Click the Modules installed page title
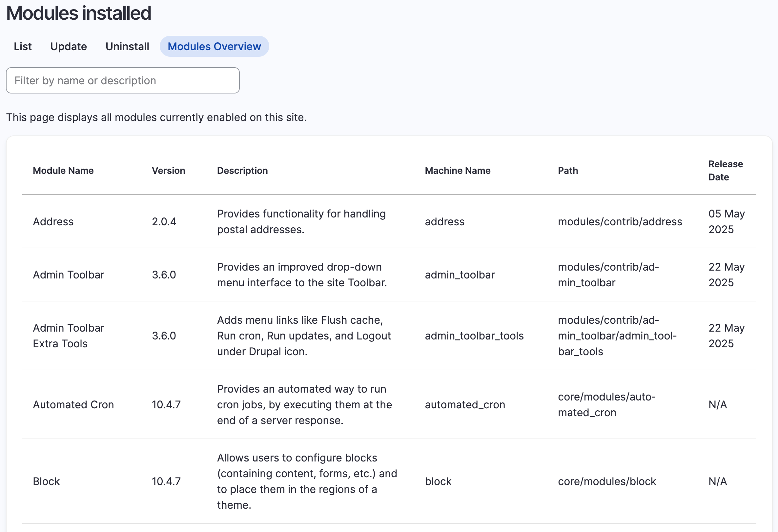 pos(79,14)
